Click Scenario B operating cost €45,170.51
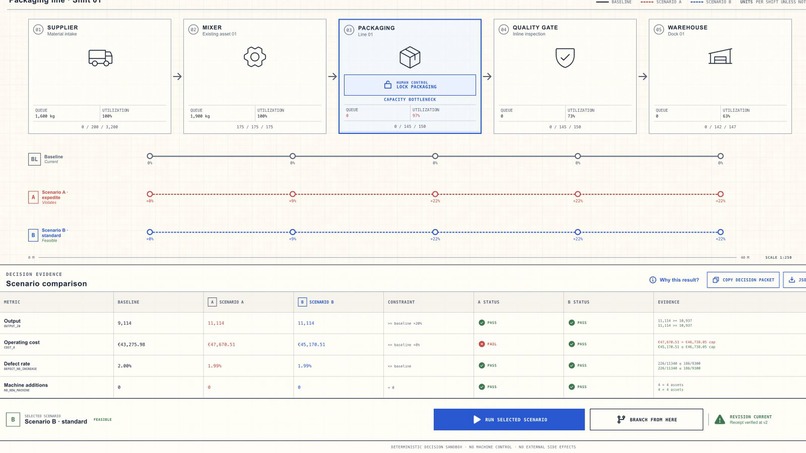 [312, 345]
